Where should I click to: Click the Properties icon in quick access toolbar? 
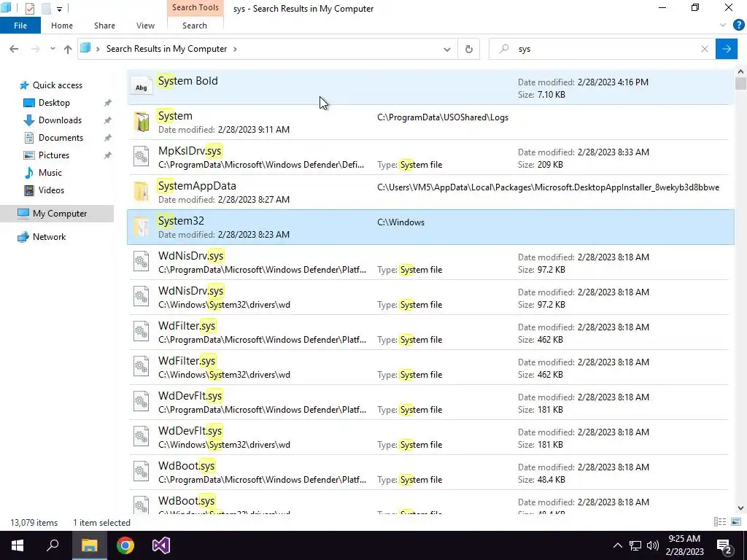pos(29,8)
